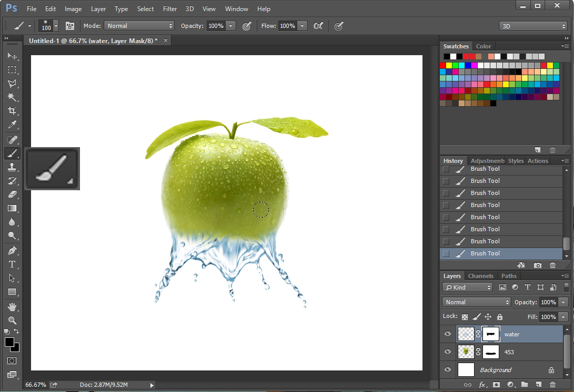Open the Layer menu
This screenshot has width=574, height=392.
click(x=98, y=9)
